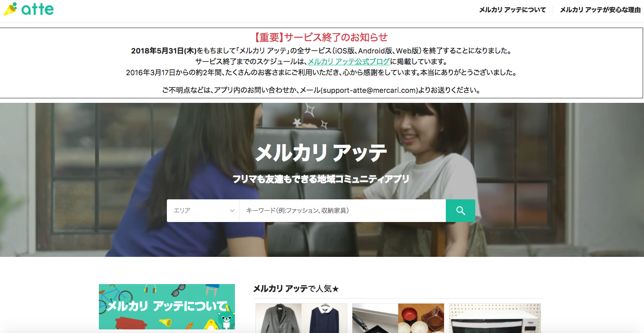Viewport: 644px width, 333px height.
Task: Click the 2018年5月31日(木) service end date text
Action: [x=164, y=51]
